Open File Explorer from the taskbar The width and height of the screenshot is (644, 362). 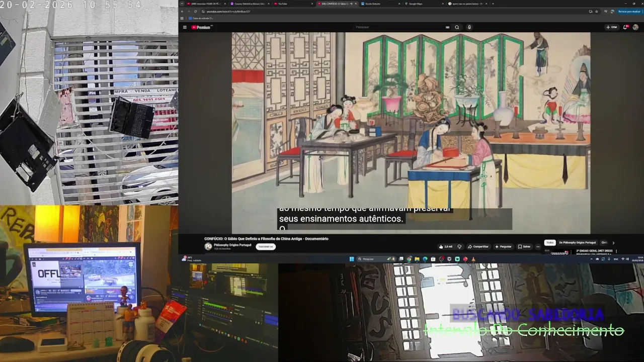tap(417, 259)
